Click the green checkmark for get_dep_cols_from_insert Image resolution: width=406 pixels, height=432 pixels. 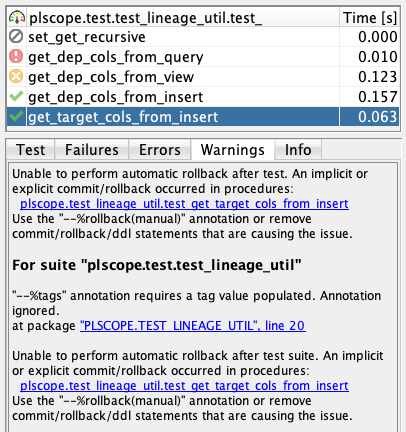pyautogui.click(x=16, y=97)
